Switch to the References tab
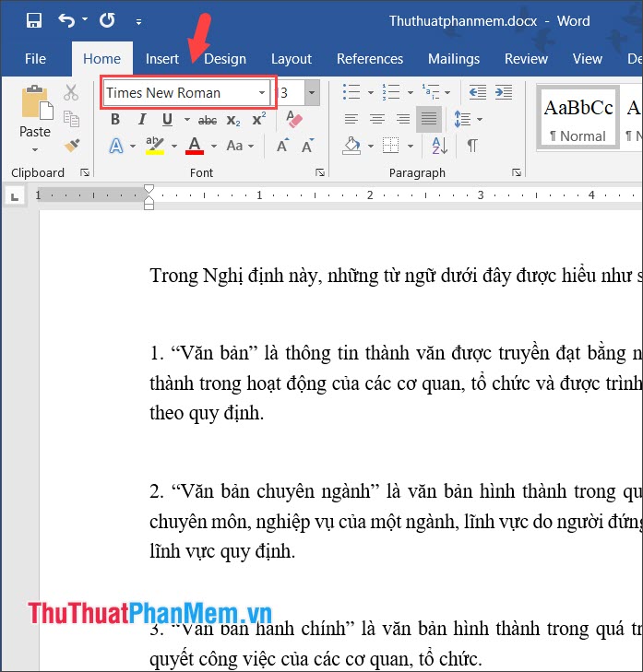643x672 pixels. click(370, 59)
